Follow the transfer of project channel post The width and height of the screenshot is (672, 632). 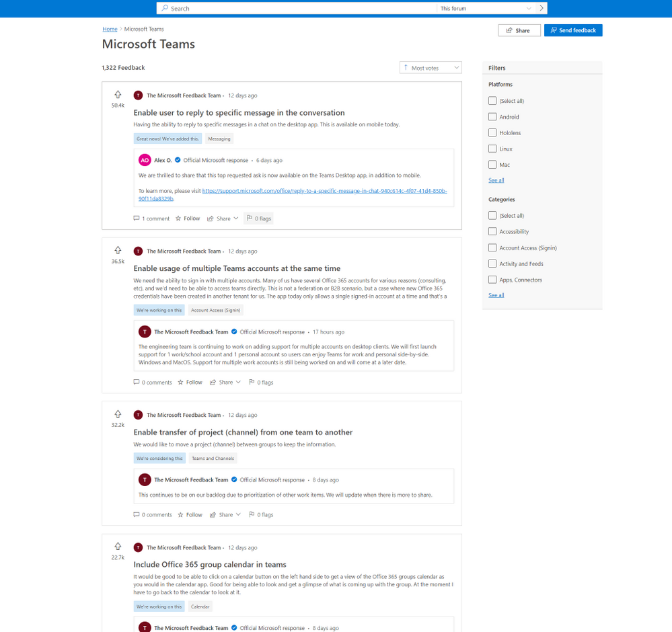pos(190,514)
